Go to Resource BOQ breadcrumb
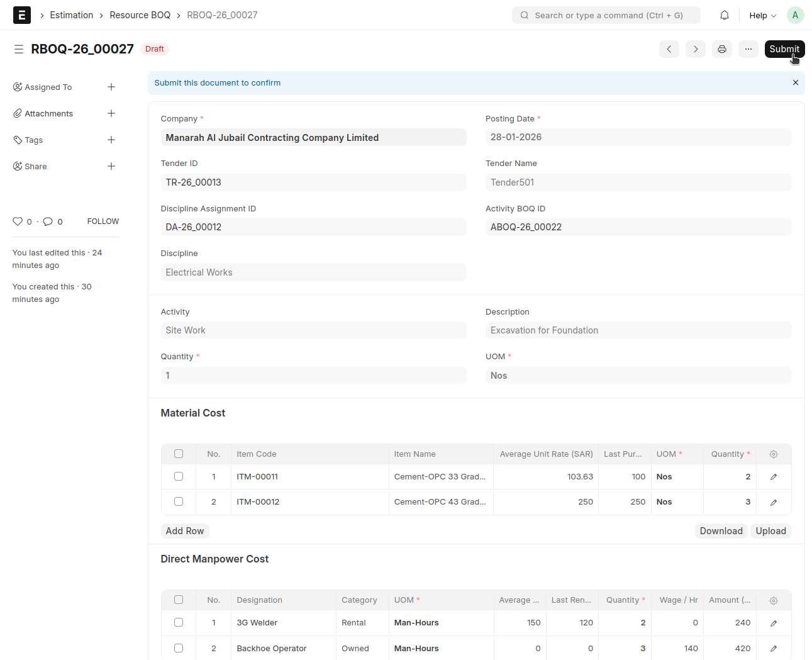This screenshot has height=660, width=812. tap(140, 15)
